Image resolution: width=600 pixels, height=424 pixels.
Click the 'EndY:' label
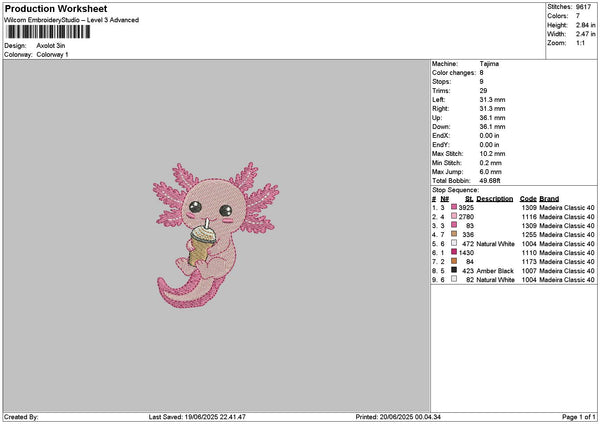click(441, 145)
